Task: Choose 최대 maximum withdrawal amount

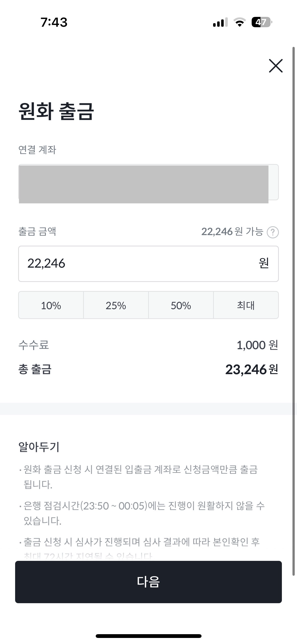Action: click(246, 305)
